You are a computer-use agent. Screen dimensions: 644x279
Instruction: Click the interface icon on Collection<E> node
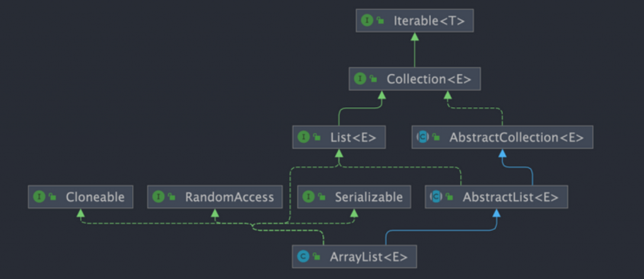pos(360,79)
